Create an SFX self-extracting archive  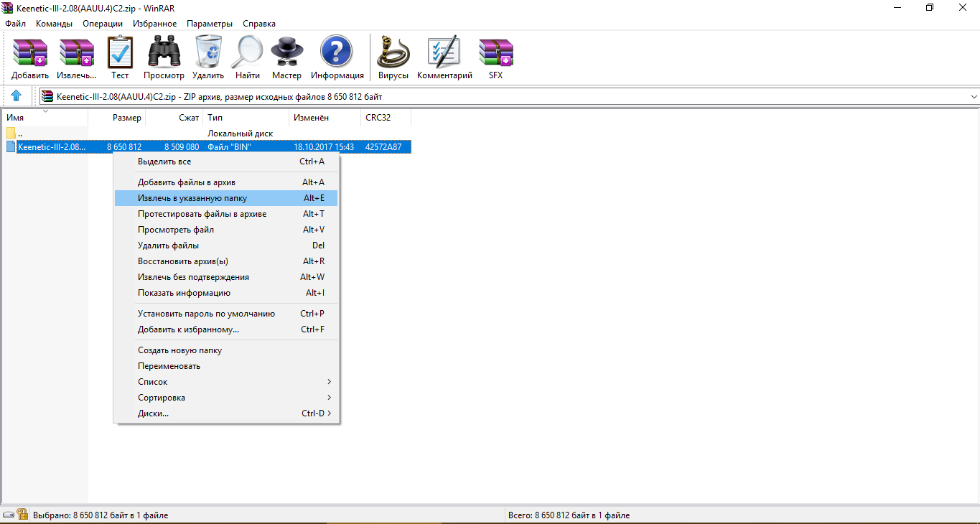[x=495, y=57]
